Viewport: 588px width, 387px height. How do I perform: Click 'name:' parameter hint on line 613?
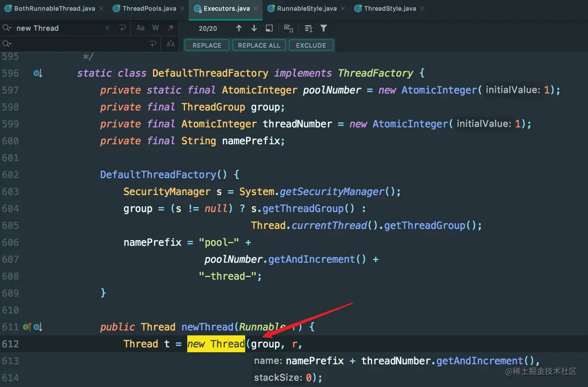coord(268,361)
